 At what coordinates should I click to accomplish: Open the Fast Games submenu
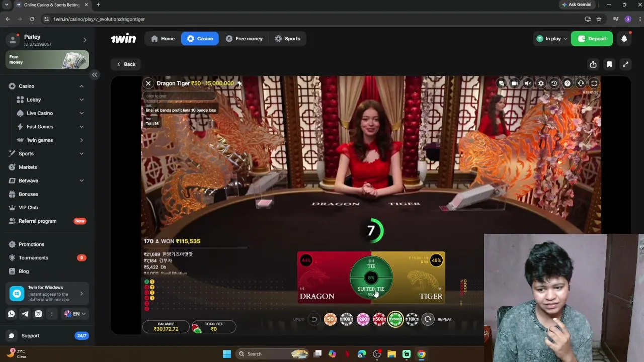pos(82,127)
